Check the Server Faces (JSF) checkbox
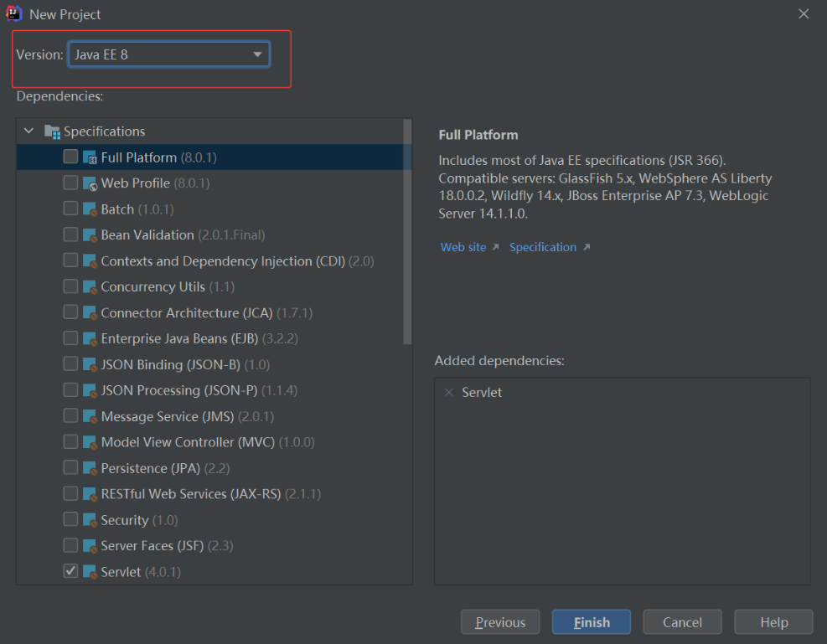The height and width of the screenshot is (644, 827). (x=70, y=544)
